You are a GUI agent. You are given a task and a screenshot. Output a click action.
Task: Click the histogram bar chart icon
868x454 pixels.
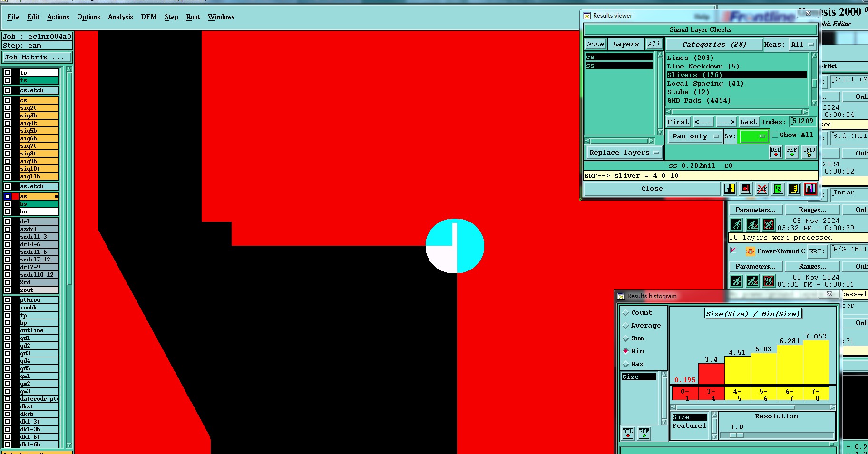click(810, 189)
